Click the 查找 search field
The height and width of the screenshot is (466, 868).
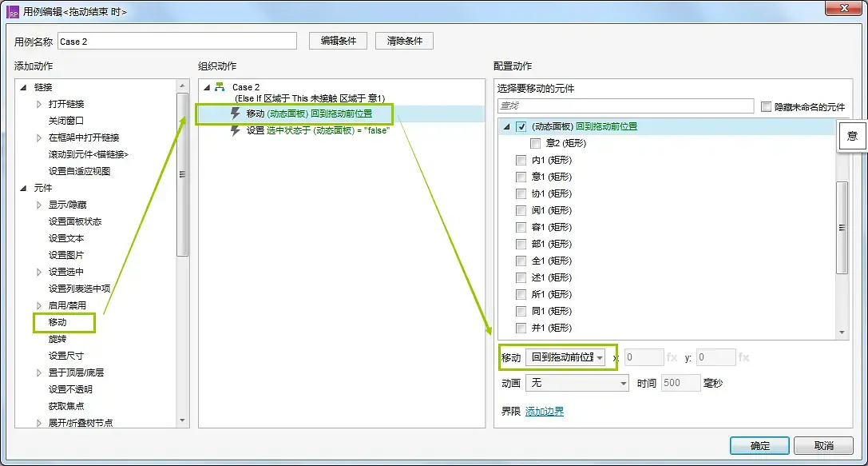[624, 106]
